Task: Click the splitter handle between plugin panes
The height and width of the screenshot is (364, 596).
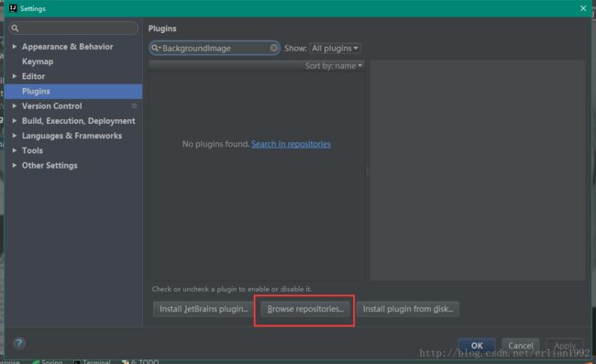Action: (367, 171)
